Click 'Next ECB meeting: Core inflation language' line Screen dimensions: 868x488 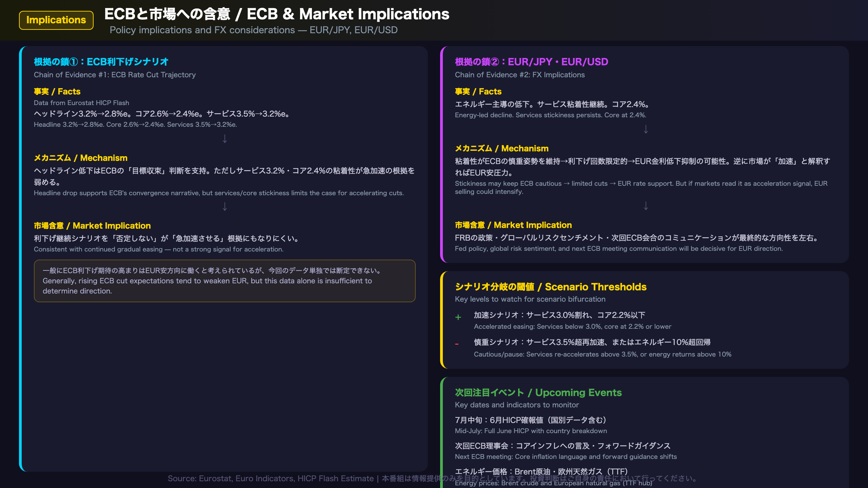click(x=566, y=457)
